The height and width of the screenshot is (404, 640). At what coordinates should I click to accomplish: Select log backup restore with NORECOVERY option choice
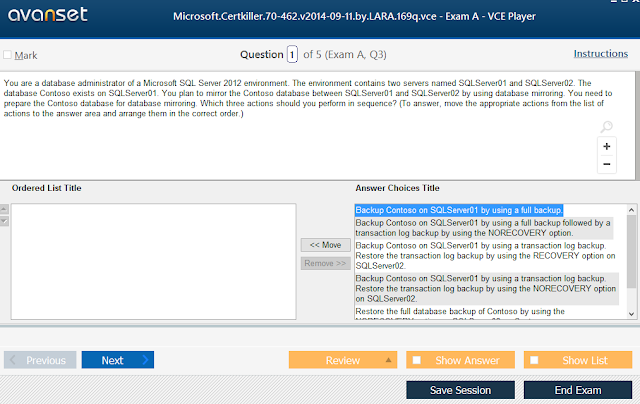point(487,289)
